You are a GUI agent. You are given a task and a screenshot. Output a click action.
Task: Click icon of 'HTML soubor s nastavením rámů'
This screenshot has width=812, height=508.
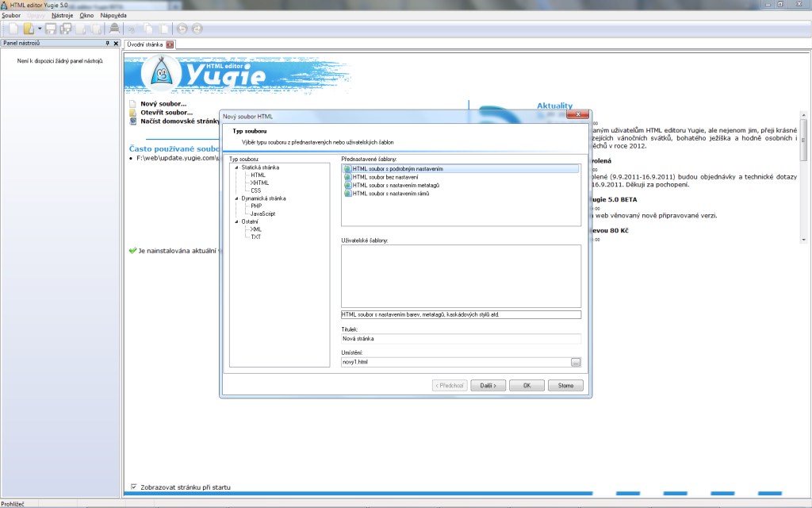pos(347,194)
